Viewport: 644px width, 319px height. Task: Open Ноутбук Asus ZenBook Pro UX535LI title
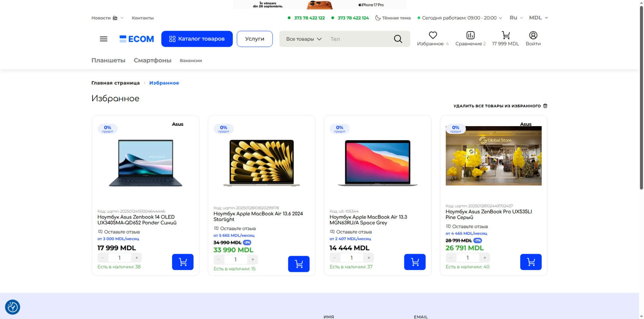coord(489,214)
